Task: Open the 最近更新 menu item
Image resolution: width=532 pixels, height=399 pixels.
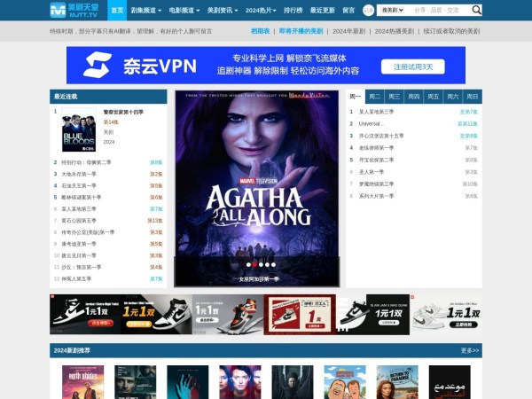Action: click(323, 11)
